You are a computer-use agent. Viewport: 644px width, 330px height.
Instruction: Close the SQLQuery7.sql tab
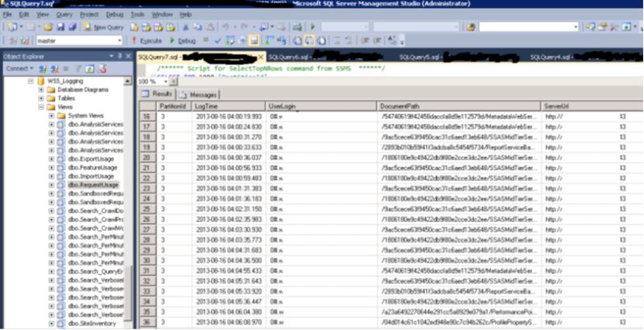point(260,57)
